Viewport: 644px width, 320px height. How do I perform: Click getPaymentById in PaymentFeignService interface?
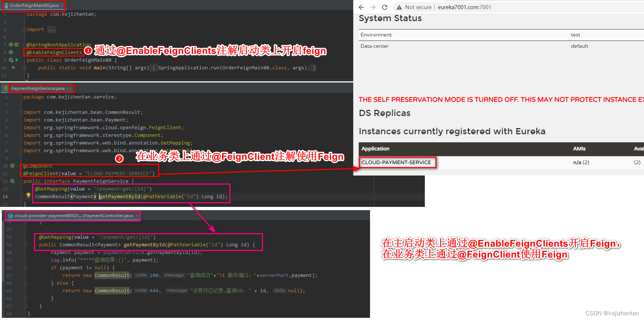coord(120,197)
